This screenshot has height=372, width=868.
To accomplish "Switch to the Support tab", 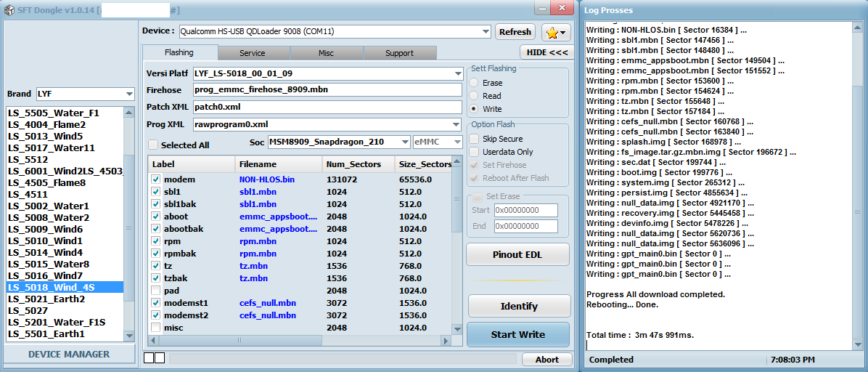I will pyautogui.click(x=400, y=53).
